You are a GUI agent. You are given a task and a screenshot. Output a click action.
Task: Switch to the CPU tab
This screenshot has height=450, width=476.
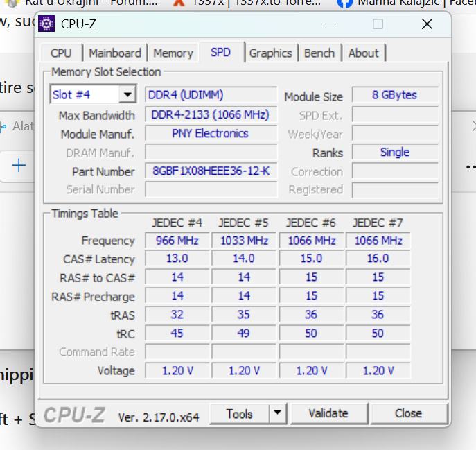pos(61,53)
